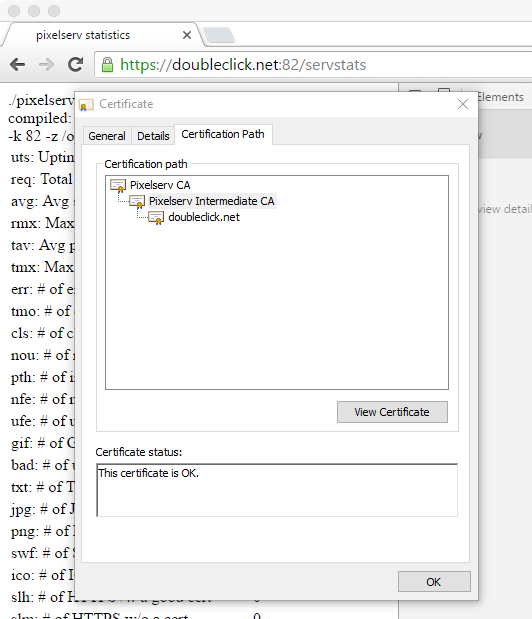
Task: Click the green padlock in the address bar
Action: click(x=107, y=65)
